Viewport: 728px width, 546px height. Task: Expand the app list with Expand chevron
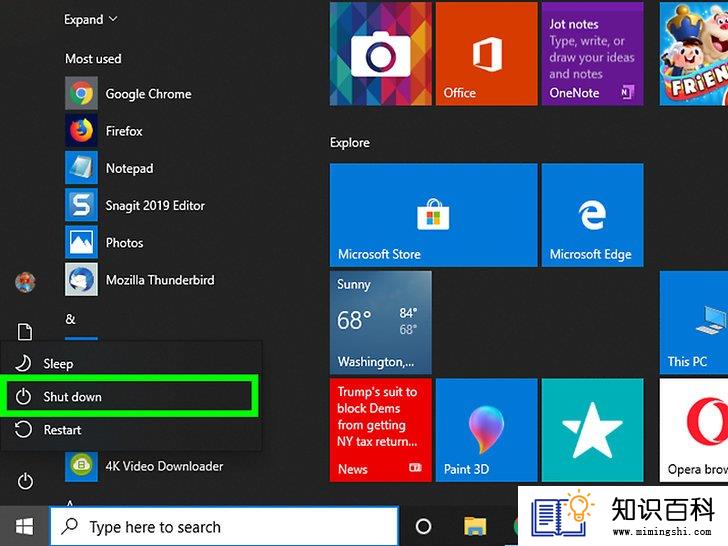(91, 20)
